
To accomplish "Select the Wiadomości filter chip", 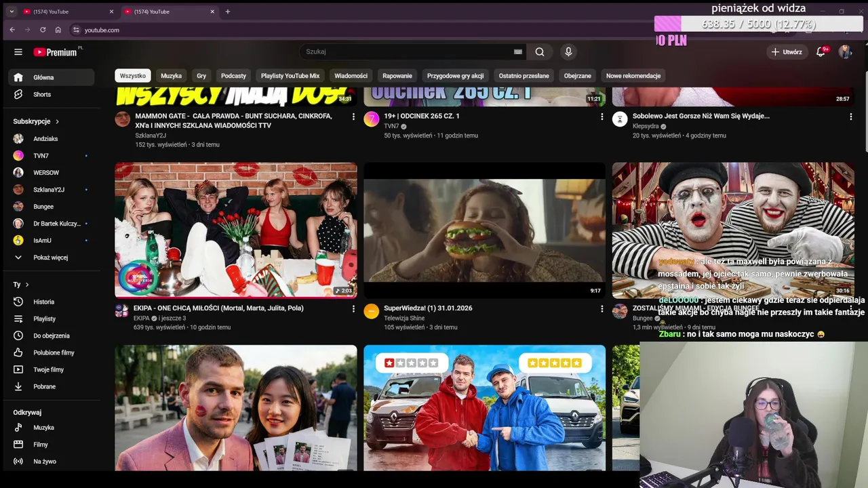I will tap(351, 76).
